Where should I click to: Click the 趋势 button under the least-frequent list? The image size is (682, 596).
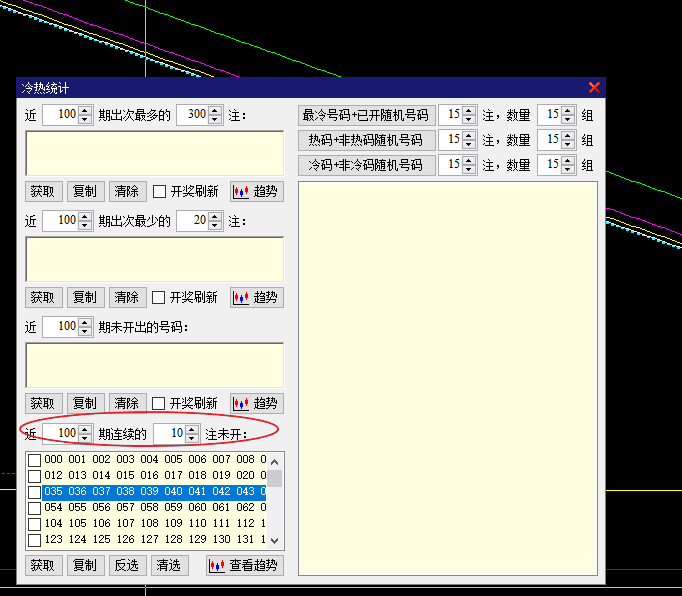[256, 297]
